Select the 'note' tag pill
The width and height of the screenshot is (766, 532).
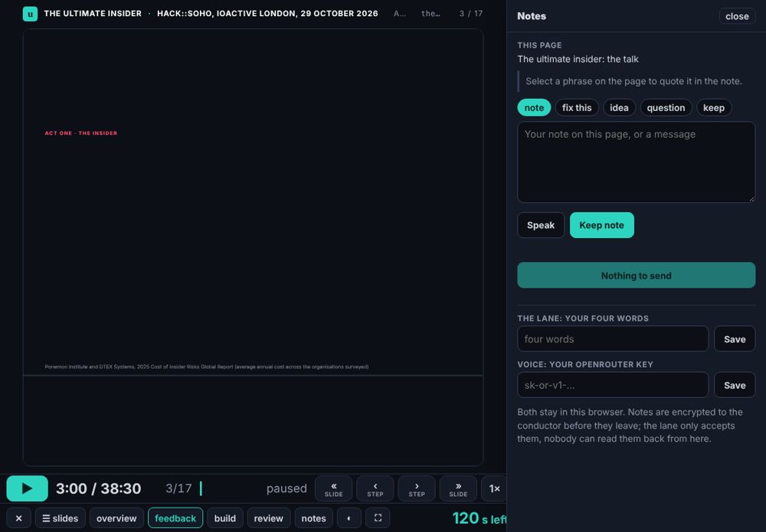[x=534, y=107]
